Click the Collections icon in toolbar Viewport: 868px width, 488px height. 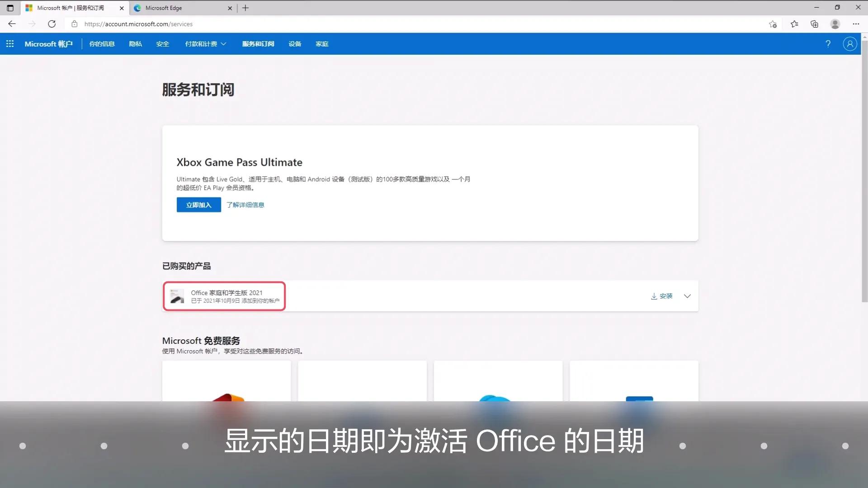(x=814, y=24)
